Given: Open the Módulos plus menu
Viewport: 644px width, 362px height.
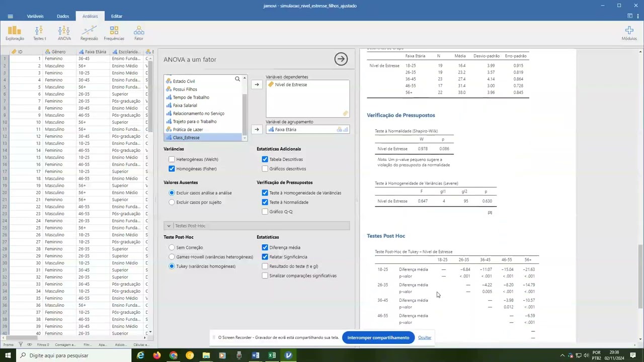Looking at the screenshot, I should [x=629, y=34].
